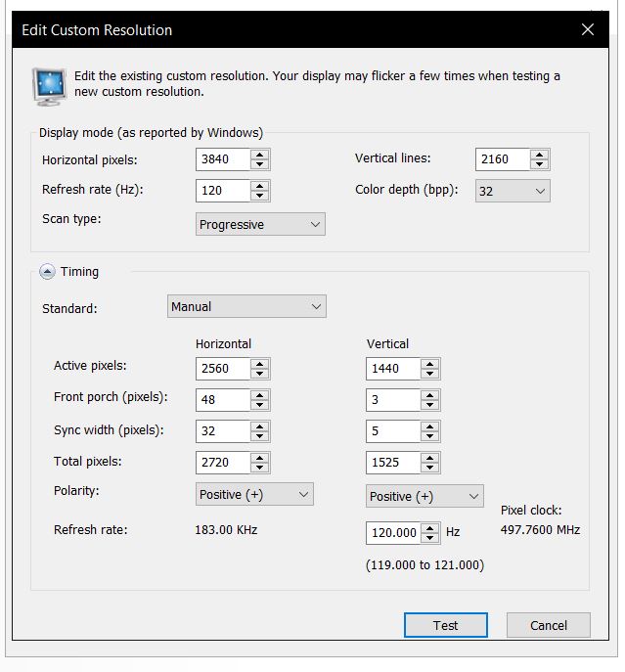
Task: Increase Vertical total pixels up arrow
Action: pos(430,457)
